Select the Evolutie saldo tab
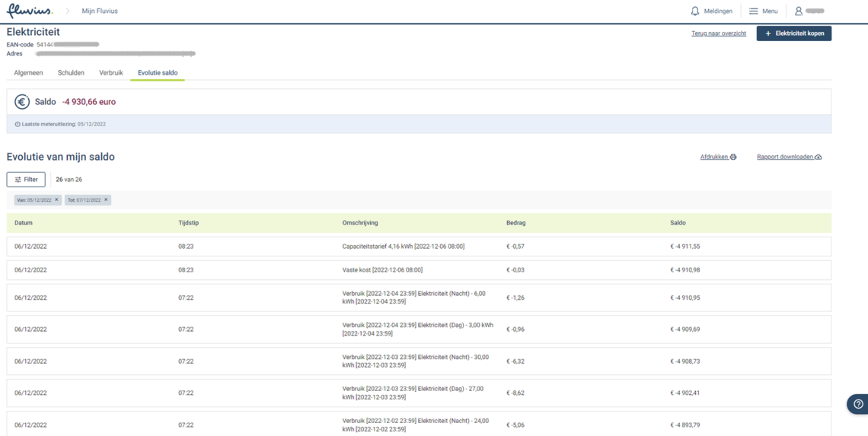The width and height of the screenshot is (868, 436). [x=158, y=72]
